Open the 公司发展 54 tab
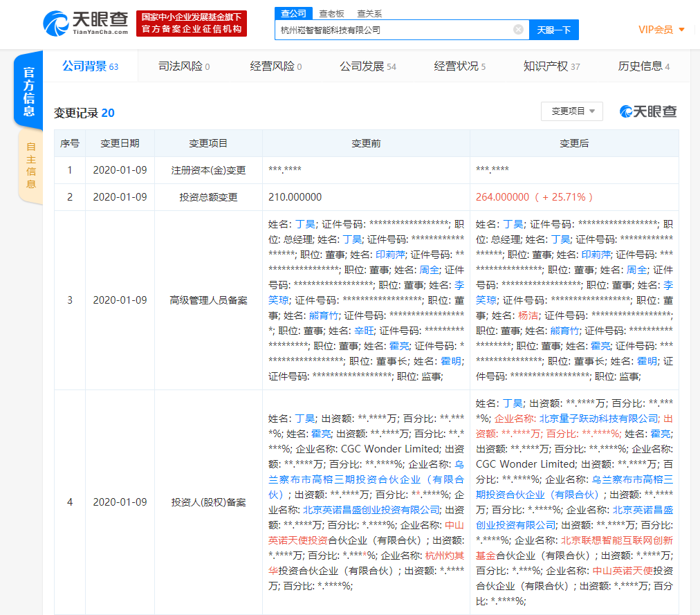The width and height of the screenshot is (700, 615). [368, 66]
